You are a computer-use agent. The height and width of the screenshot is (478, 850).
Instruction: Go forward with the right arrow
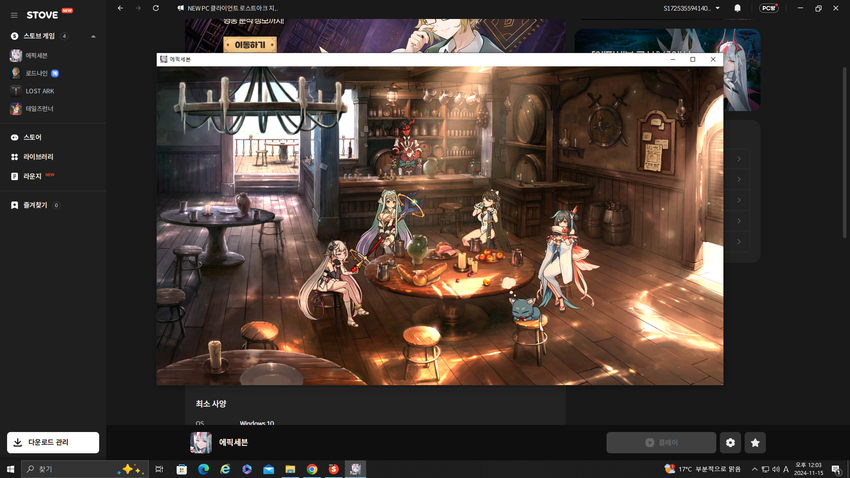pyautogui.click(x=138, y=8)
